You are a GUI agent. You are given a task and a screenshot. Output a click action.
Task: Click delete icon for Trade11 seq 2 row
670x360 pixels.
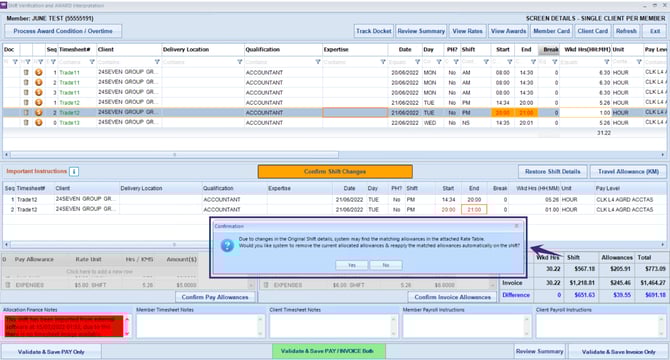[x=26, y=82]
